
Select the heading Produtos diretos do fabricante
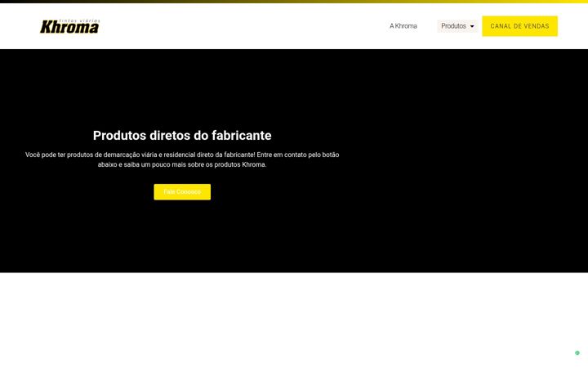182,136
